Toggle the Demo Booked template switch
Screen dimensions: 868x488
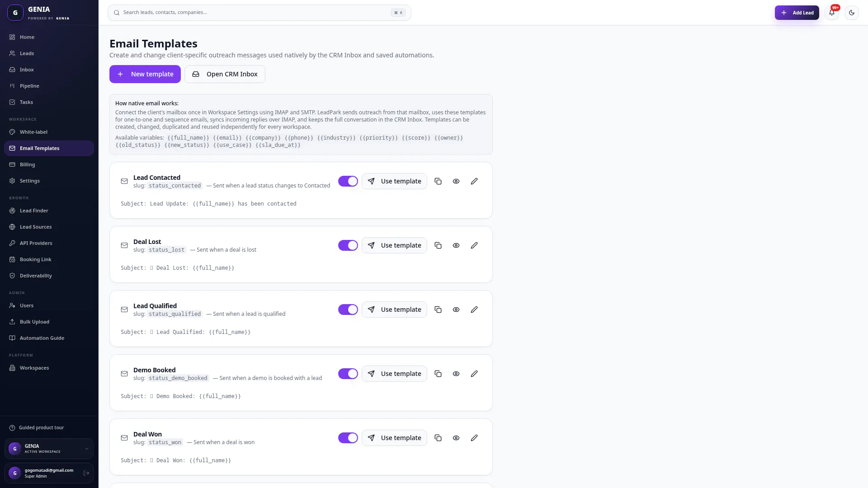tap(348, 374)
